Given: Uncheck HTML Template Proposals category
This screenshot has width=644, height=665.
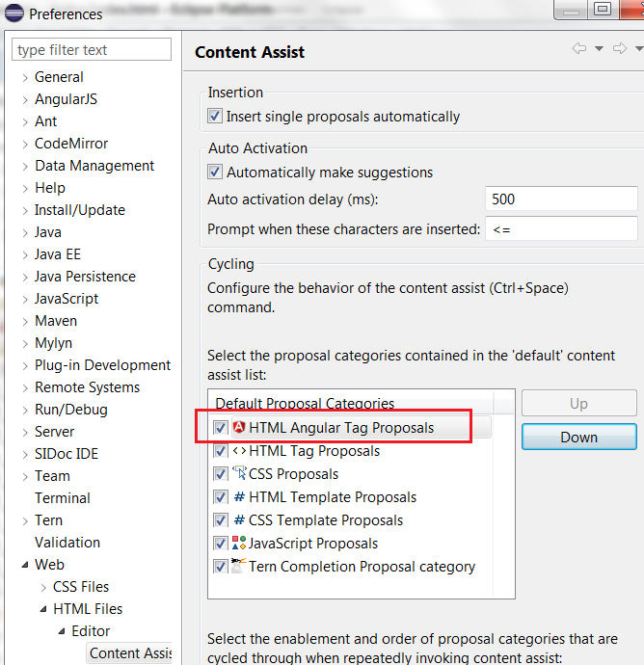Looking at the screenshot, I should tap(221, 497).
